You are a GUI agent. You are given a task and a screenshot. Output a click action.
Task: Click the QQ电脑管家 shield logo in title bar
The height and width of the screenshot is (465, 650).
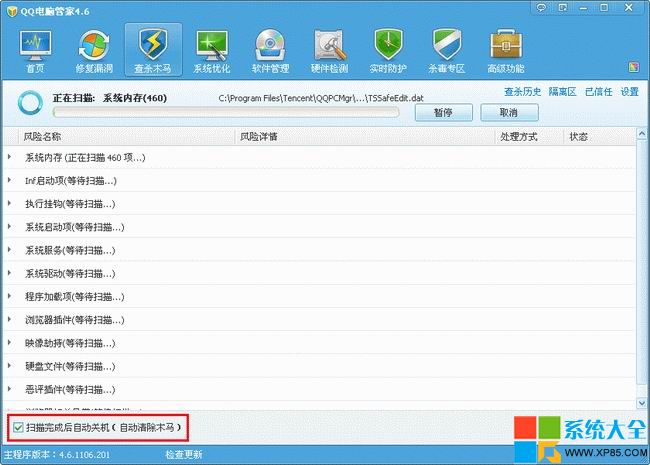(x=12, y=11)
